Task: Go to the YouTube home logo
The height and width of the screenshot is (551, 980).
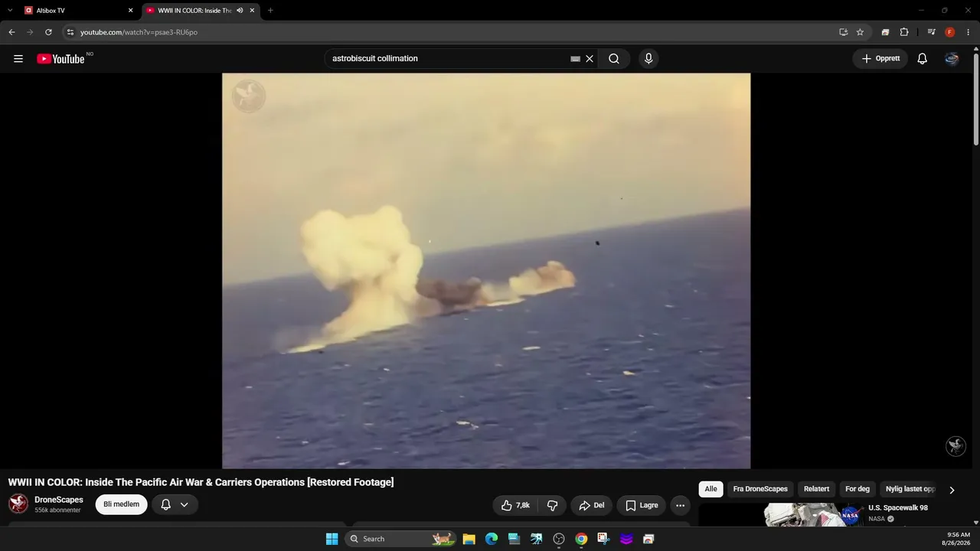Action: point(60,59)
